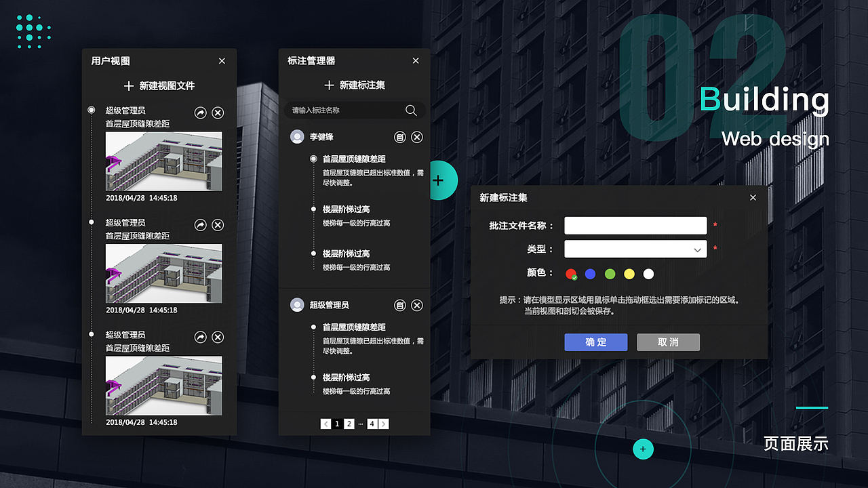Image resolution: width=868 pixels, height=488 pixels.
Task: Select radio dot for 超级管理员's 首层屋顶缝隙差距 annotation
Action: (x=313, y=327)
